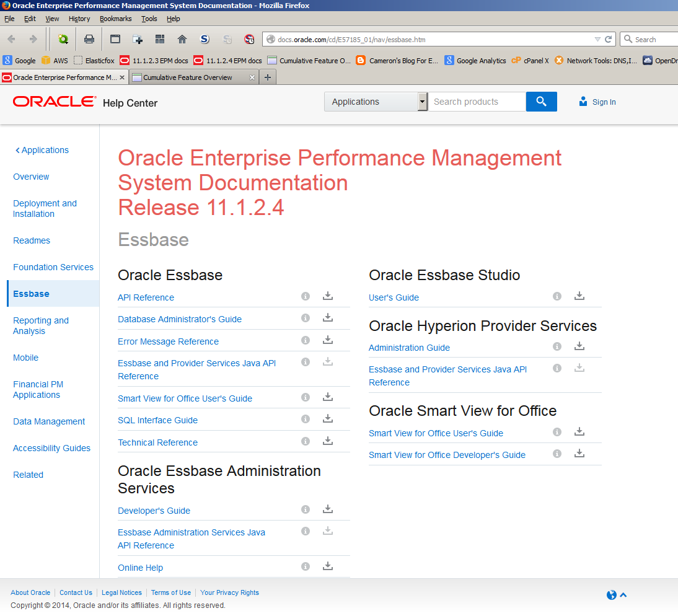
Task: Click the Terms of Use footer link
Action: [x=171, y=592]
